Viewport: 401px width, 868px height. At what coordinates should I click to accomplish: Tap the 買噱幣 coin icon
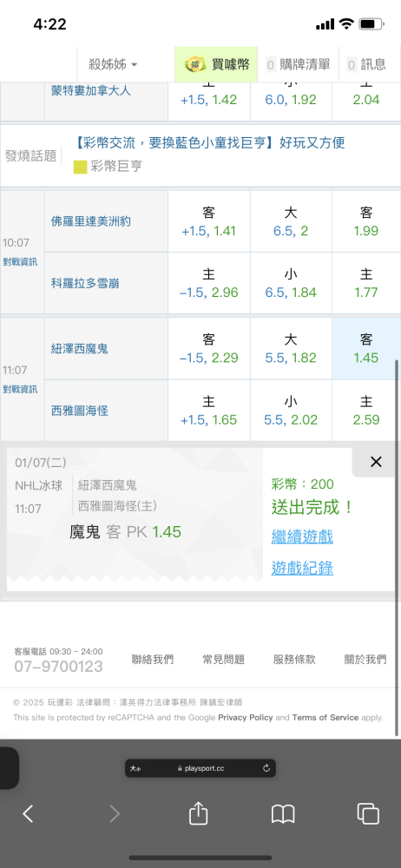(x=195, y=65)
